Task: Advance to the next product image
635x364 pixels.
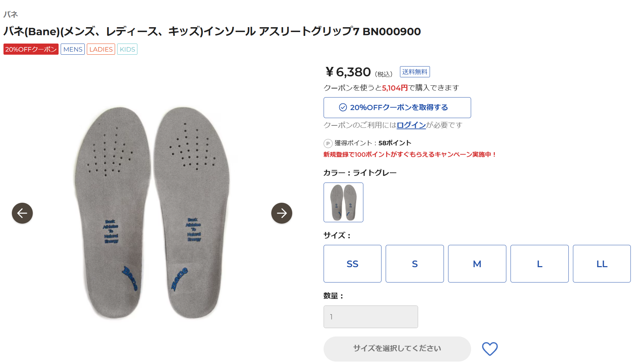Action: point(282,213)
